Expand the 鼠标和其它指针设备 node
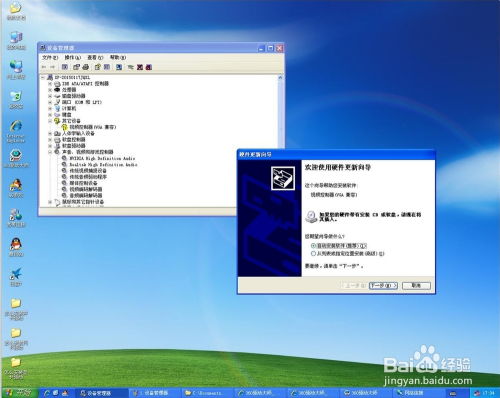This screenshot has height=398, width=500. click(x=50, y=202)
